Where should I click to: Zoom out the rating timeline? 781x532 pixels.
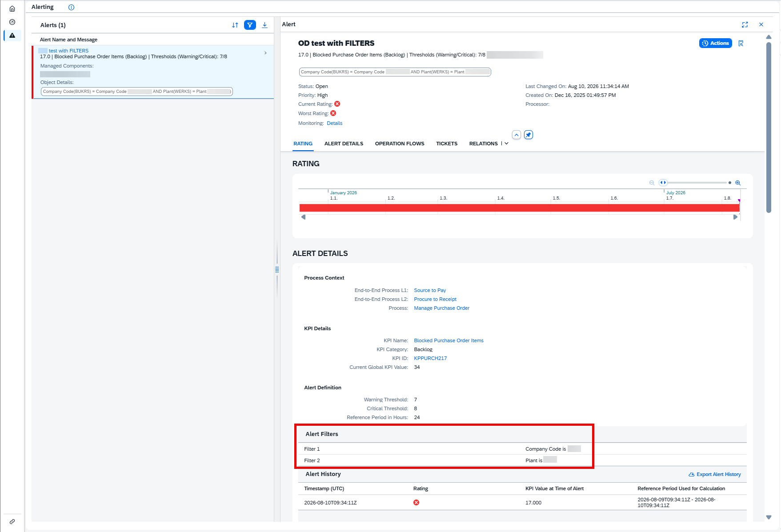[x=652, y=183]
